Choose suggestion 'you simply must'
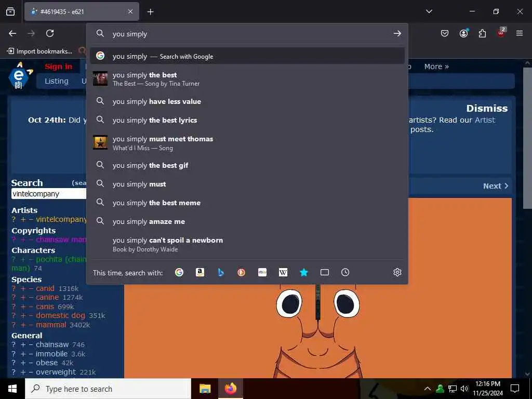This screenshot has height=399, width=532. [247, 184]
